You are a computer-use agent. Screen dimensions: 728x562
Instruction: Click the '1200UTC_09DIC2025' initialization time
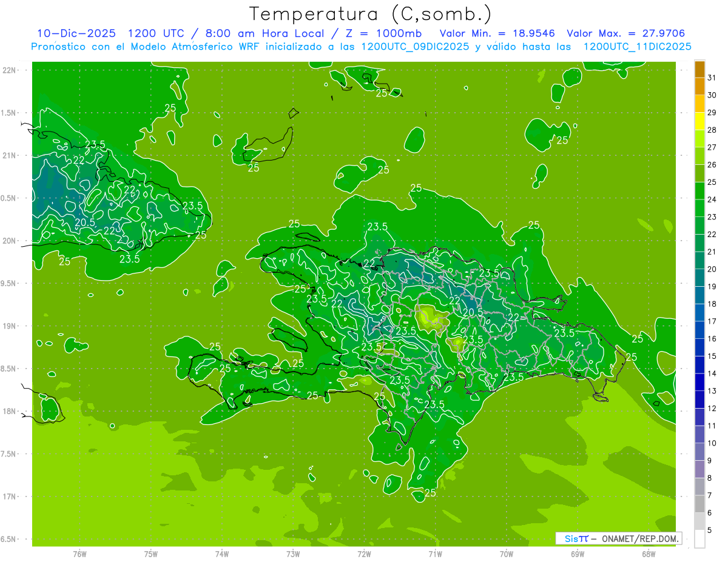tap(414, 47)
